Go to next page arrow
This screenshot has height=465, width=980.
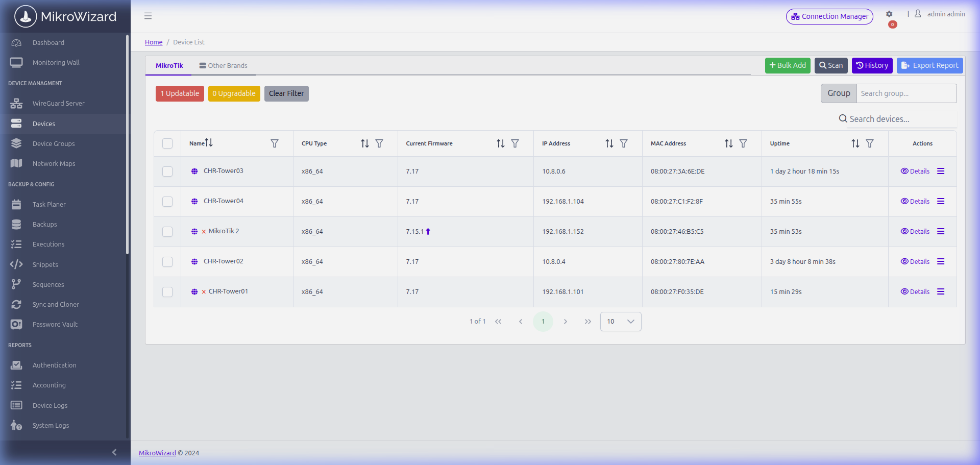tap(566, 322)
